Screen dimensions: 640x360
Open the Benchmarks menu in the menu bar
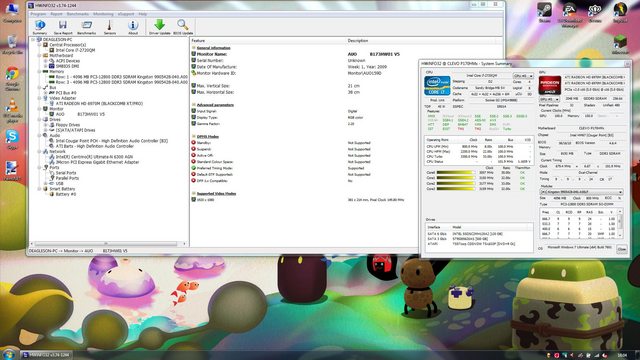pos(78,14)
